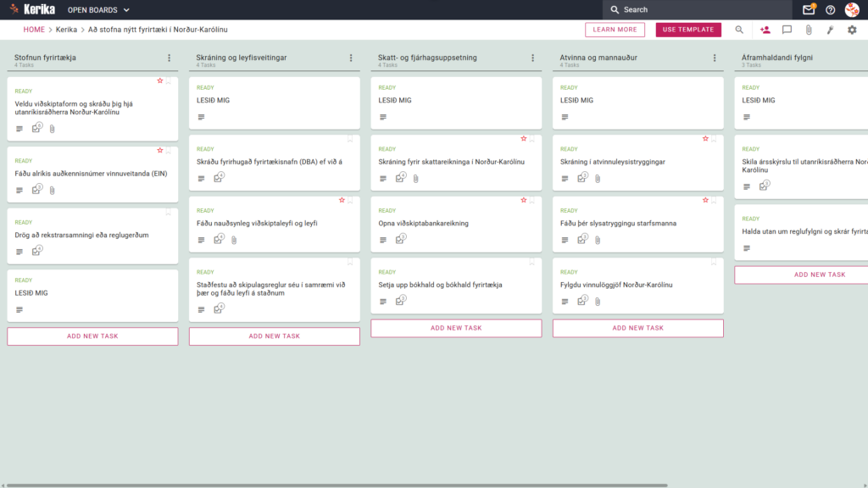Toggle star on Skráning í atvinnuleysistryggingar card
868x488 pixels.
(705, 139)
